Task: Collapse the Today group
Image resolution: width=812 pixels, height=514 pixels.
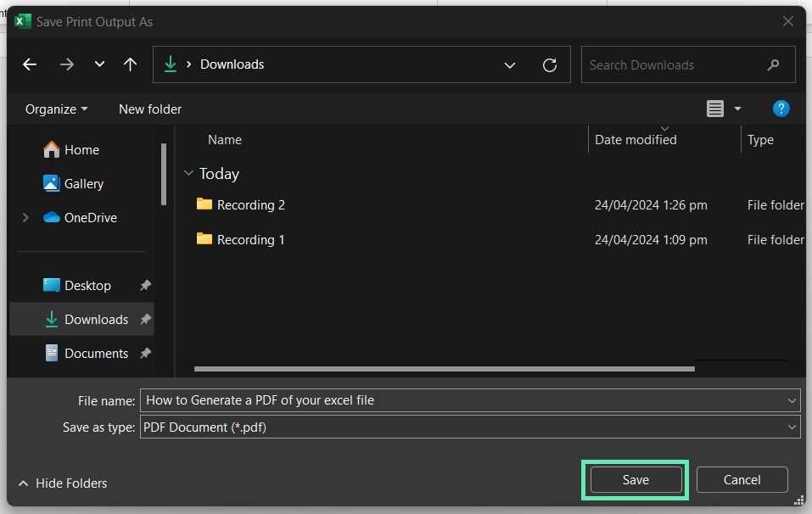Action: (188, 173)
